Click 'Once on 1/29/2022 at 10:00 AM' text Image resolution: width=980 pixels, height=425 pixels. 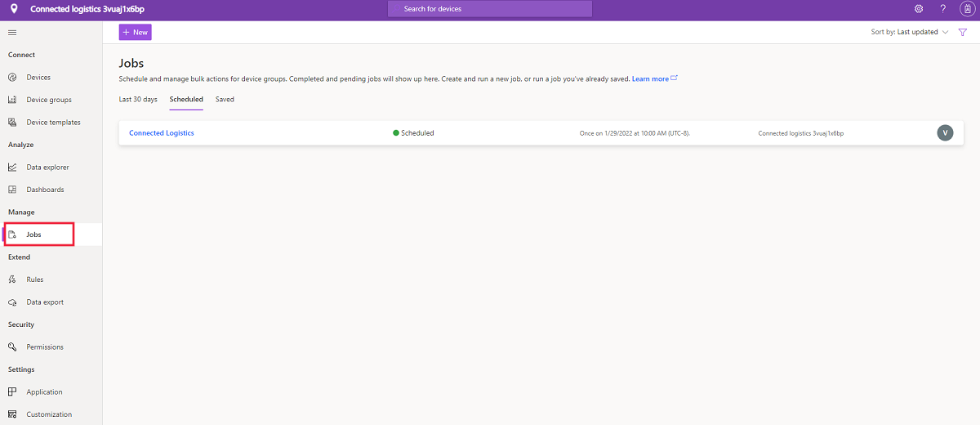click(635, 133)
